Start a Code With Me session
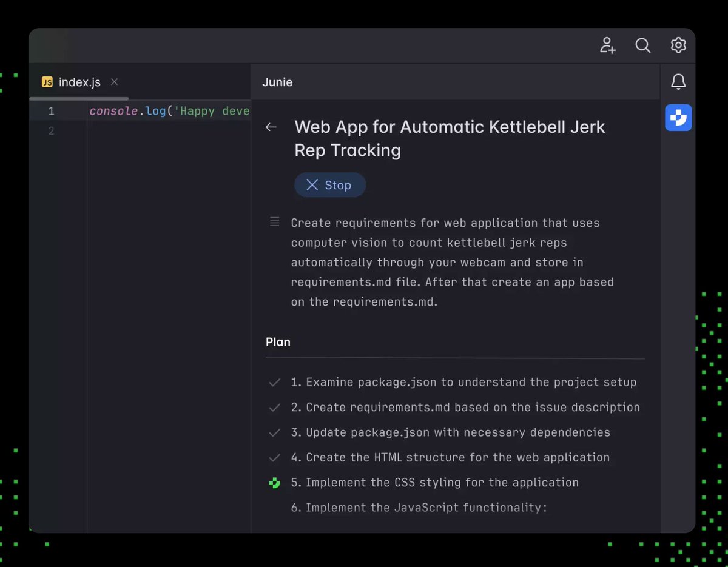The width and height of the screenshot is (728, 567). tap(607, 45)
